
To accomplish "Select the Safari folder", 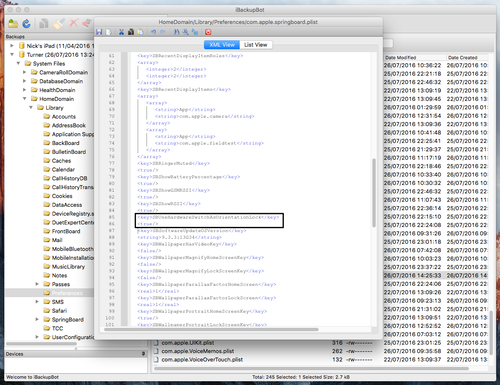I will coord(59,311).
